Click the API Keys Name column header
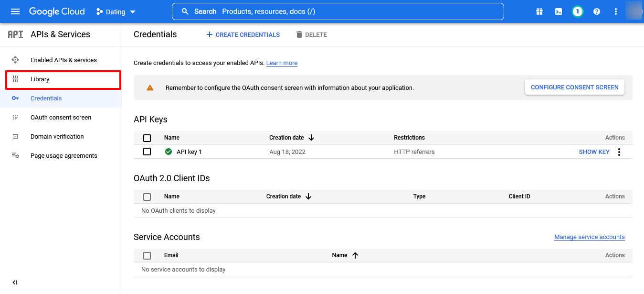Image resolution: width=644 pixels, height=294 pixels. (x=172, y=138)
